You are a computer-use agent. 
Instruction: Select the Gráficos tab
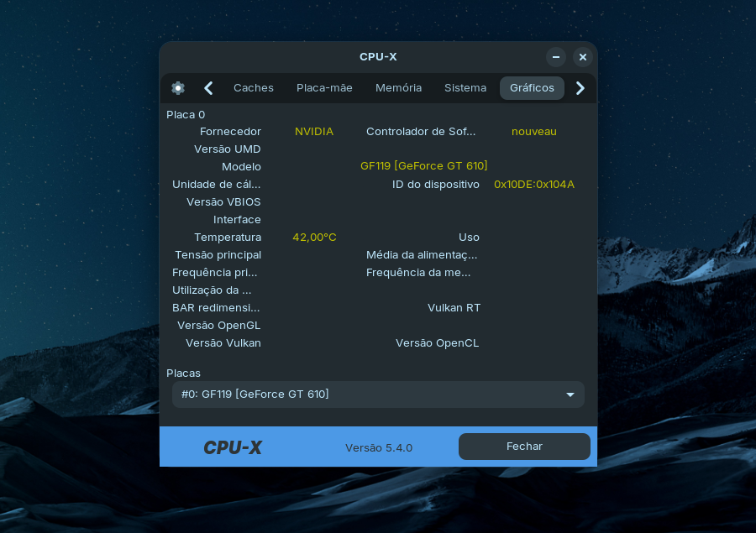(x=532, y=88)
